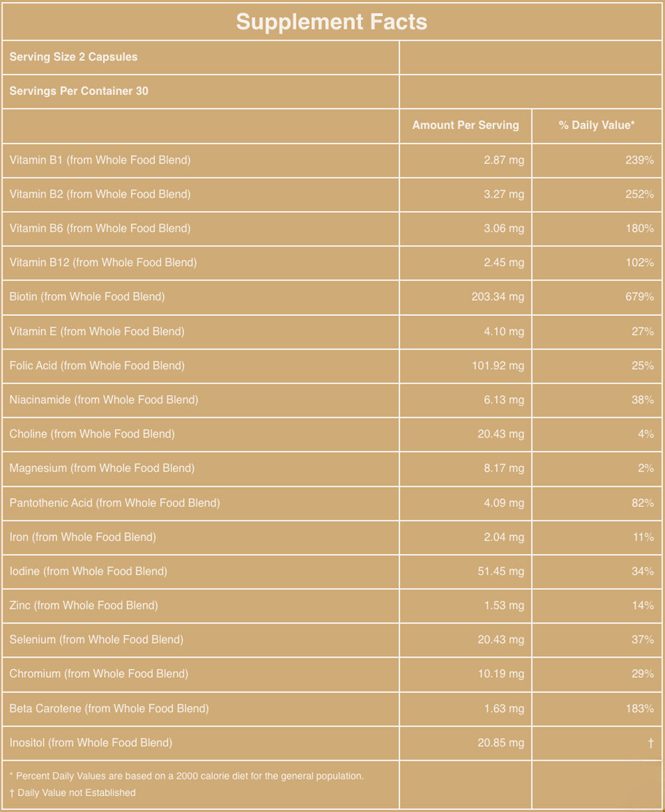The width and height of the screenshot is (665, 812).
Task: Select the Folic Acid row label
Action: click(97, 365)
